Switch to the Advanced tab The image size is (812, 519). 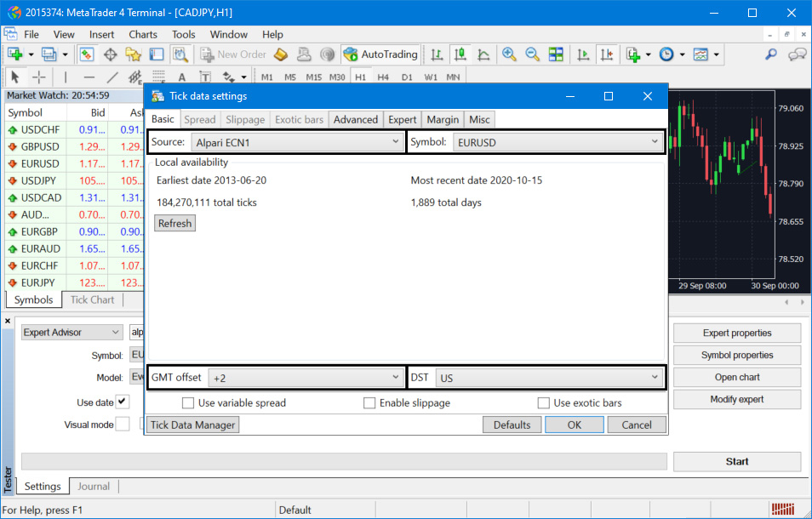pos(356,119)
